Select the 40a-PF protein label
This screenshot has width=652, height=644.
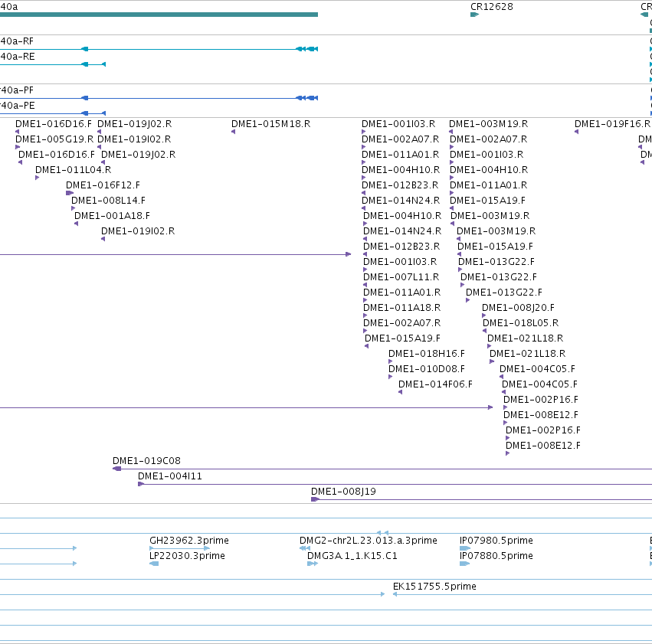point(17,90)
